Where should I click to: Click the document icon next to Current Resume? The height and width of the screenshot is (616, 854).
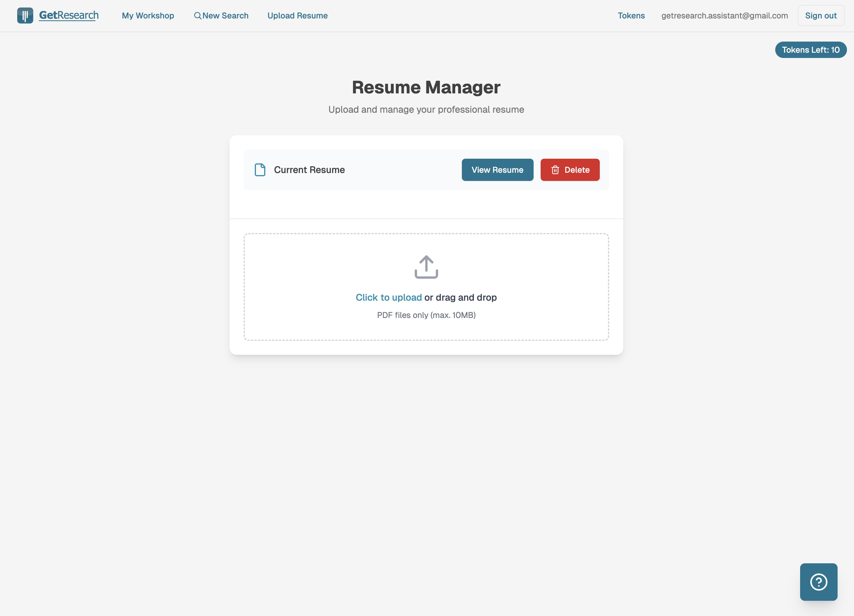click(x=260, y=170)
